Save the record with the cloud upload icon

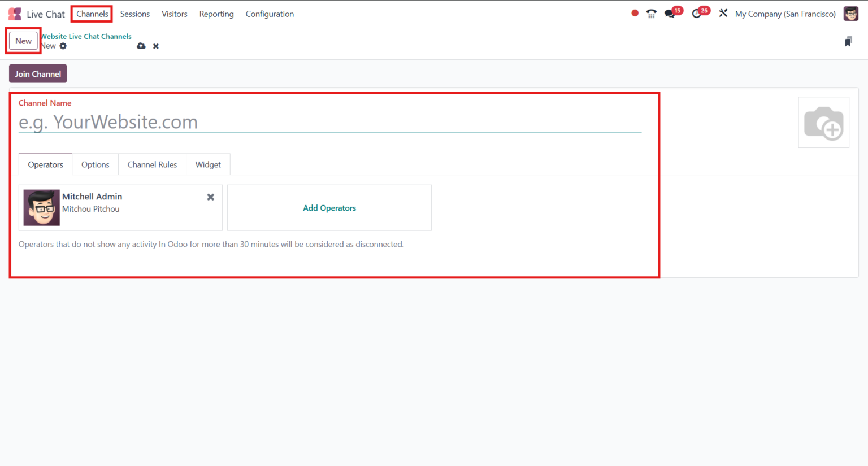[141, 46]
